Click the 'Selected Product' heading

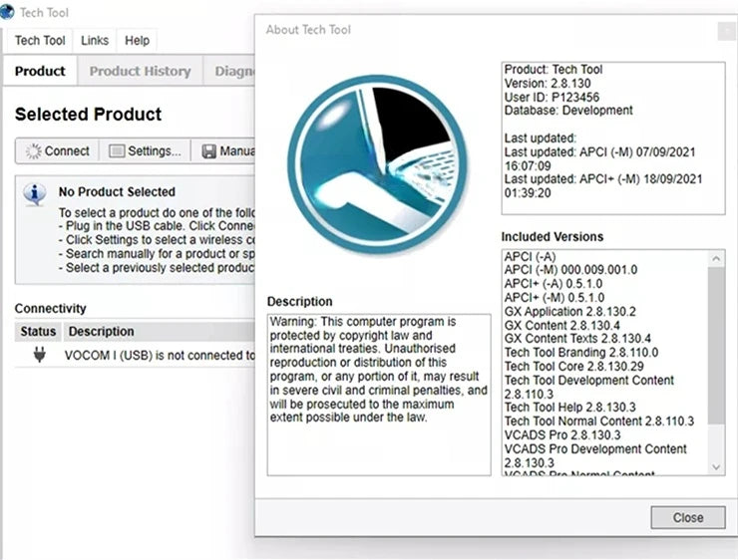point(88,115)
